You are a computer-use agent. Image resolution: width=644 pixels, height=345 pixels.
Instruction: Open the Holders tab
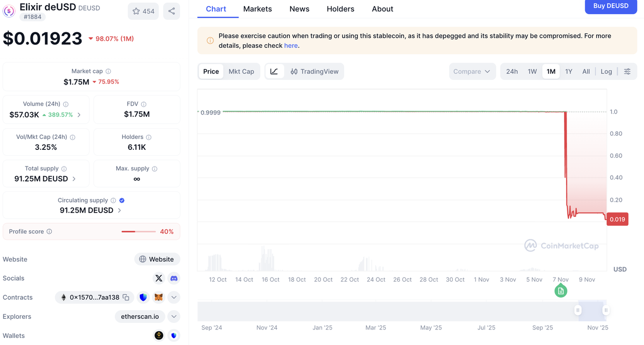[340, 9]
